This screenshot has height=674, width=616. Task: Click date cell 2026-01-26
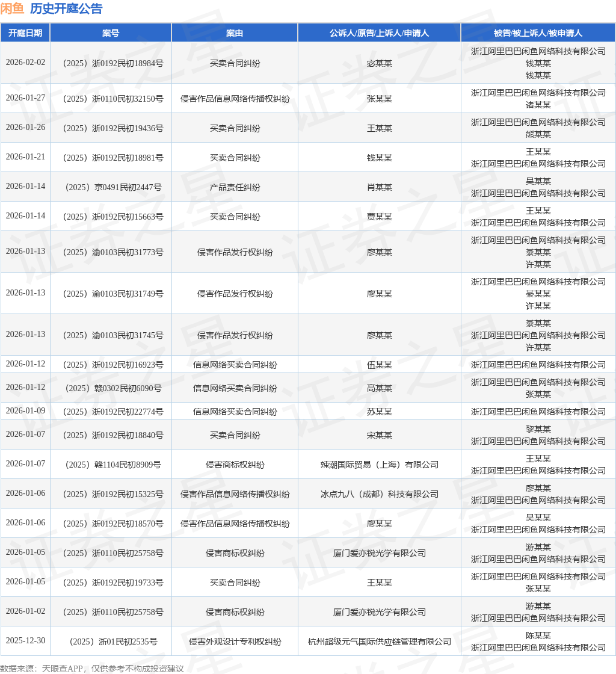[25, 128]
